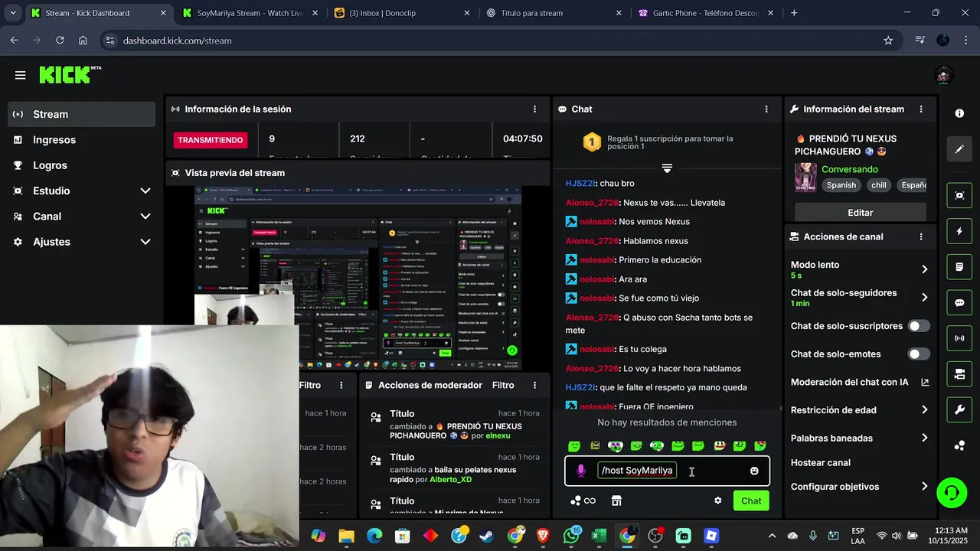Open the emoji picker in chat input

pyautogui.click(x=754, y=471)
